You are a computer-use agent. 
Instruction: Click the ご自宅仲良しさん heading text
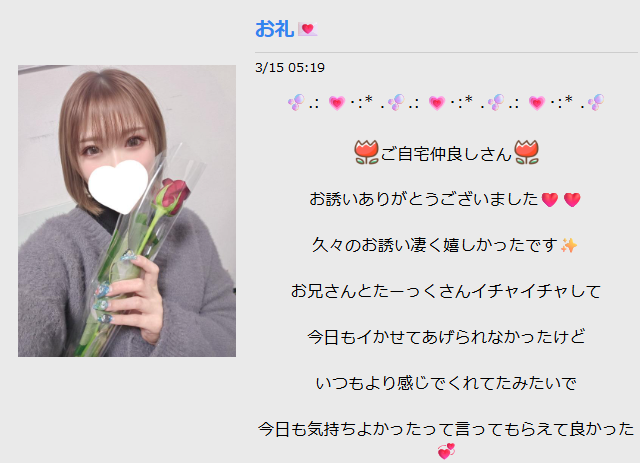[x=446, y=154]
